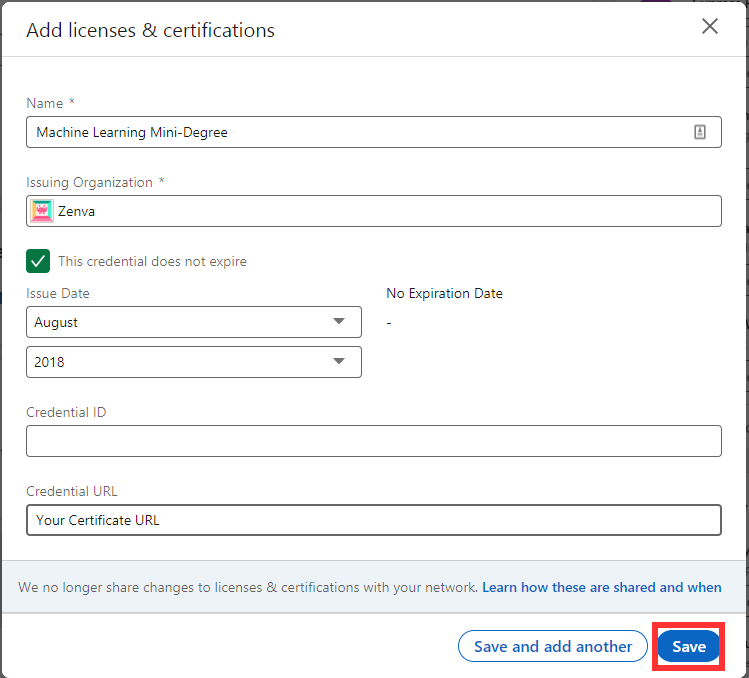Click the Issuing Organization field

(x=374, y=211)
